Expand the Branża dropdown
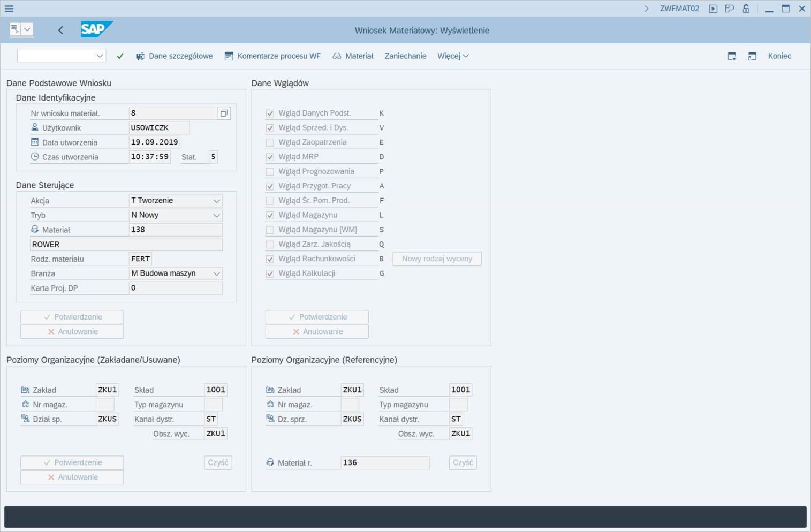The height and width of the screenshot is (532, 811). coord(217,273)
